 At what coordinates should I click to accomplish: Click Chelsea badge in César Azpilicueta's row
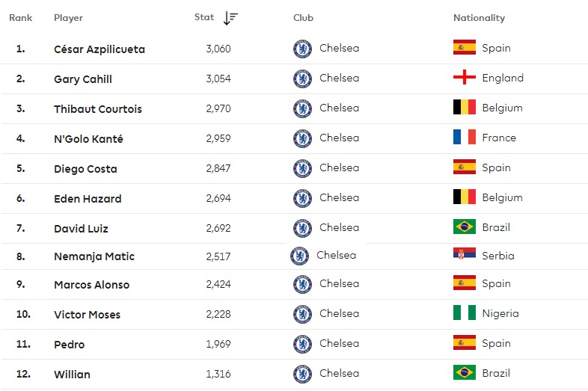coord(302,49)
